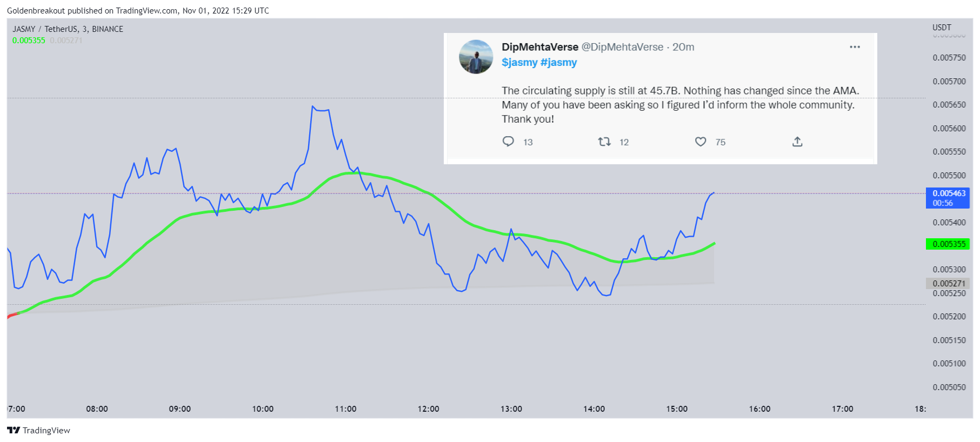Click the 15:00 time axis label
980x442 pixels.
(x=677, y=409)
